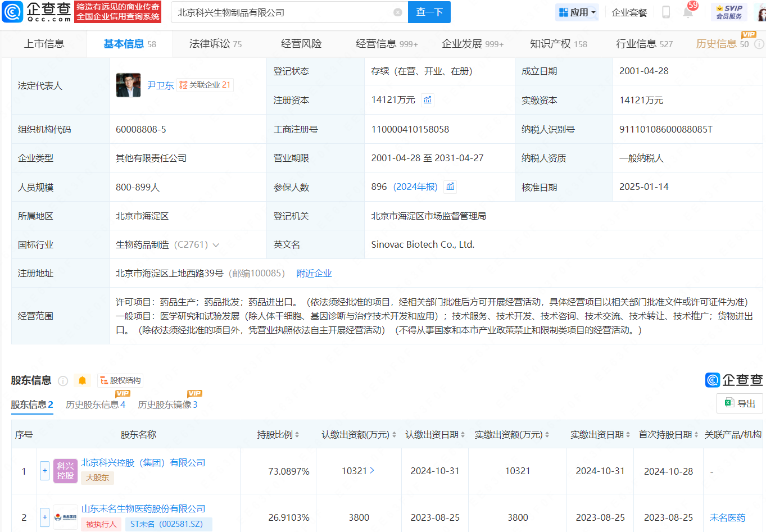The height and width of the screenshot is (532, 766).
Task: Switch to the 法律诉讼 tab
Action: click(x=215, y=44)
